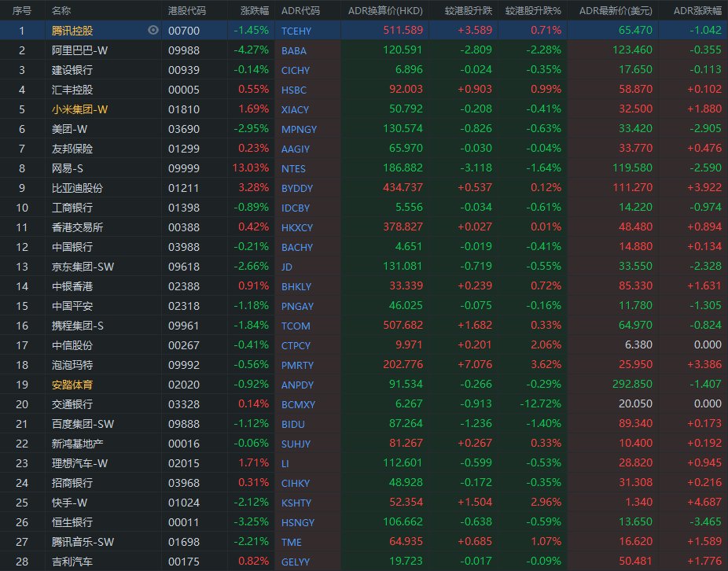The image size is (728, 571).
Task: Open the 中信股份 stock row
Action: [364, 345]
